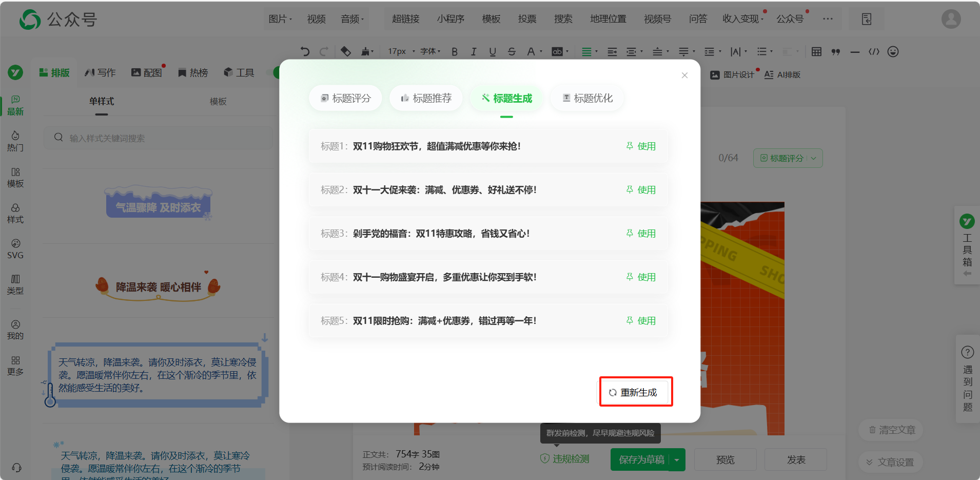Click the customer service headset icon
Image resolution: width=980 pixels, height=480 pixels.
(16, 468)
